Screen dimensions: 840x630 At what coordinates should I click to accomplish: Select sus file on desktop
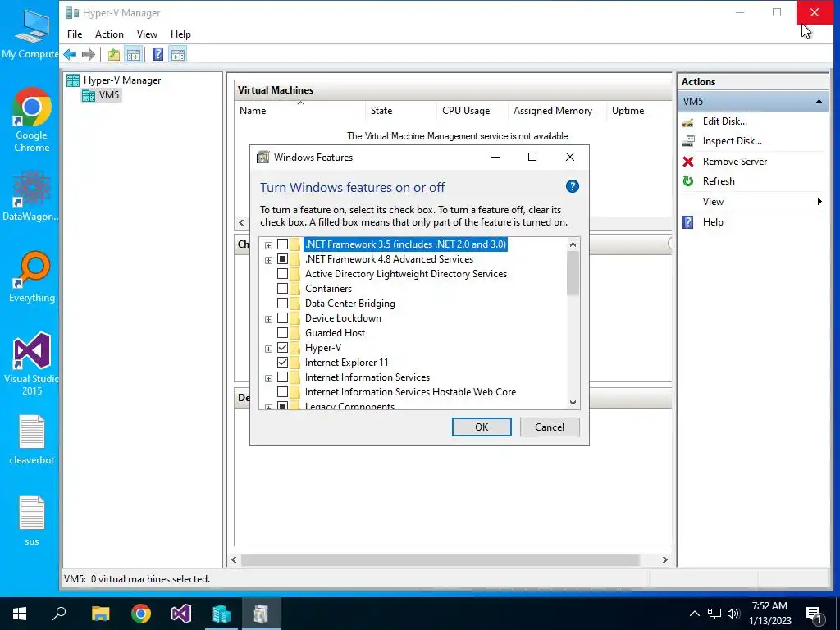point(32,521)
